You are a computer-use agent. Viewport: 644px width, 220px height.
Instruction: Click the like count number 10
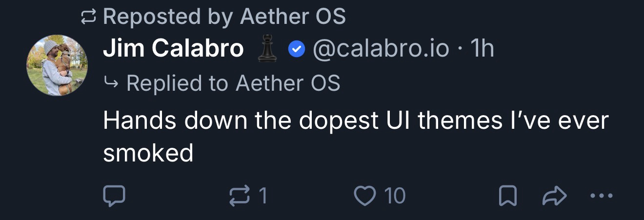tap(395, 196)
